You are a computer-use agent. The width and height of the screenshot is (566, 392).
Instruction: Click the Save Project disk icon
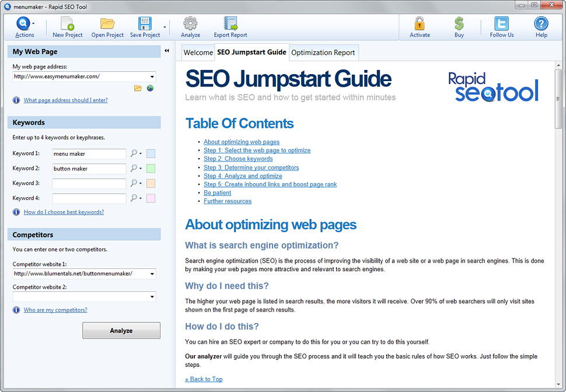pos(145,23)
